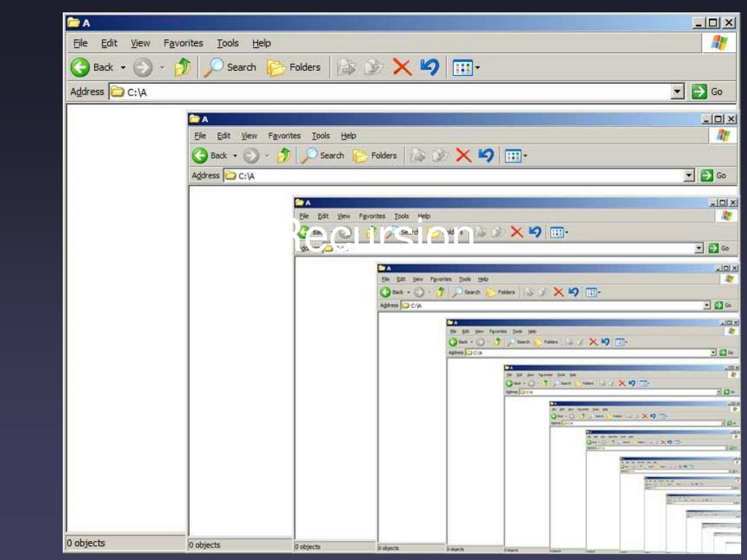Open Forward history dropdown in outermost window
747x560 pixels.
click(162, 68)
